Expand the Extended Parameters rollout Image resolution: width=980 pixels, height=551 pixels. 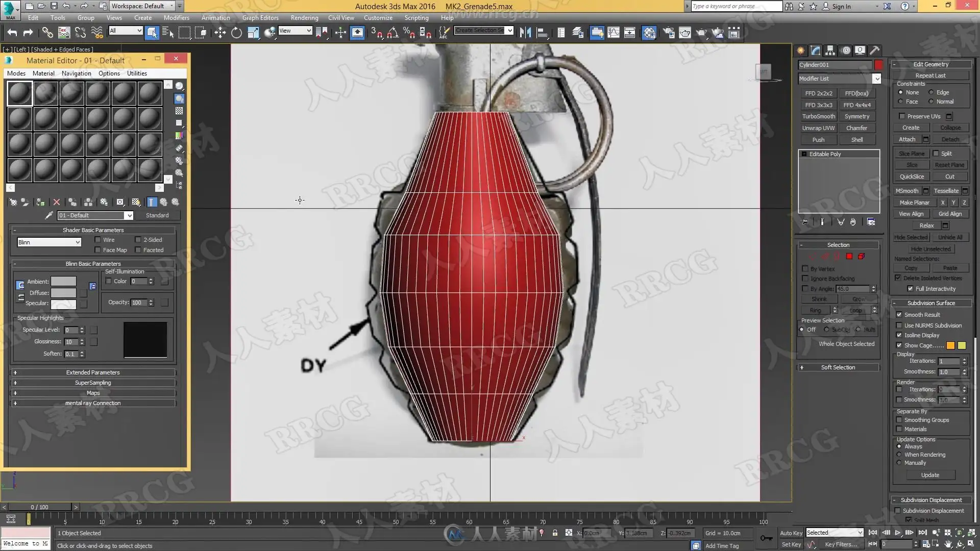coord(92,372)
